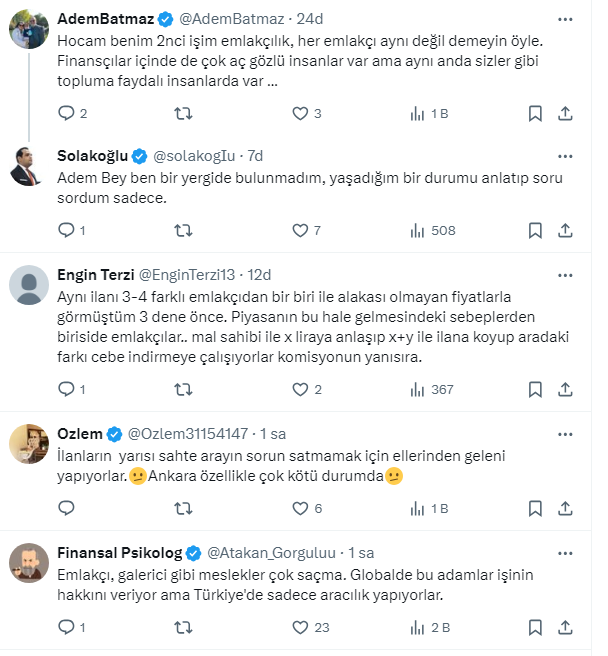608x656 pixels.
Task: Click the @Atakan_Gorguluu handle
Action: [270, 552]
